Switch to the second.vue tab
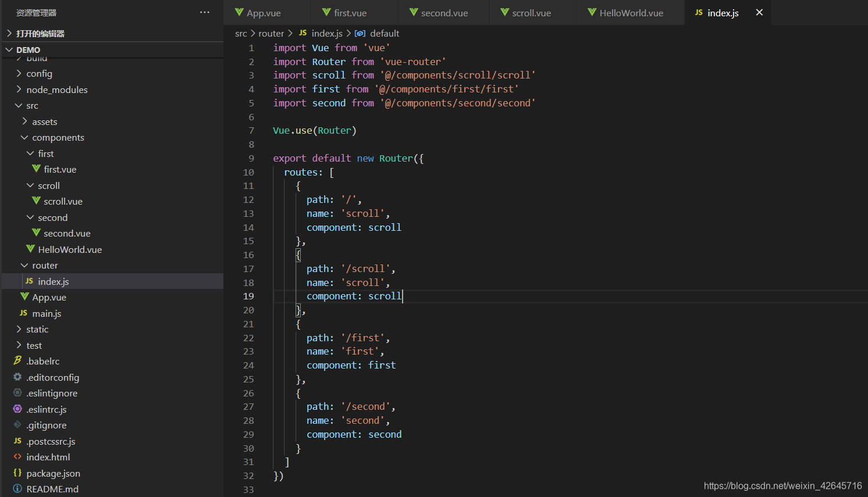This screenshot has width=868, height=497. 443,12
